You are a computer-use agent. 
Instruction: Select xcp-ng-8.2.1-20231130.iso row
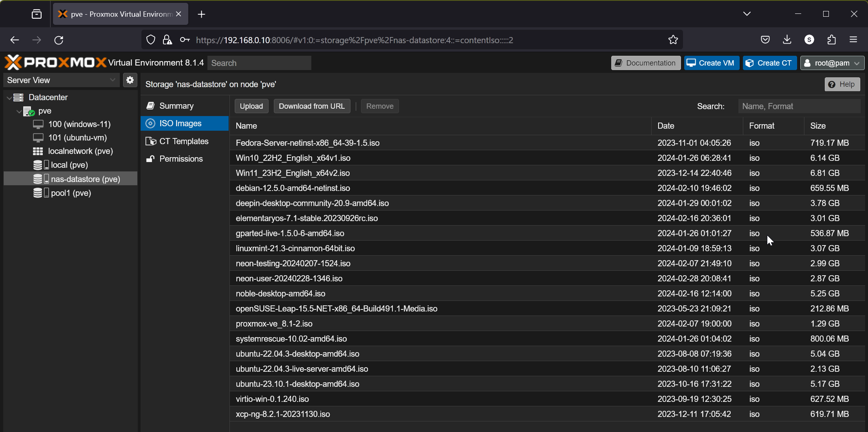547,414
